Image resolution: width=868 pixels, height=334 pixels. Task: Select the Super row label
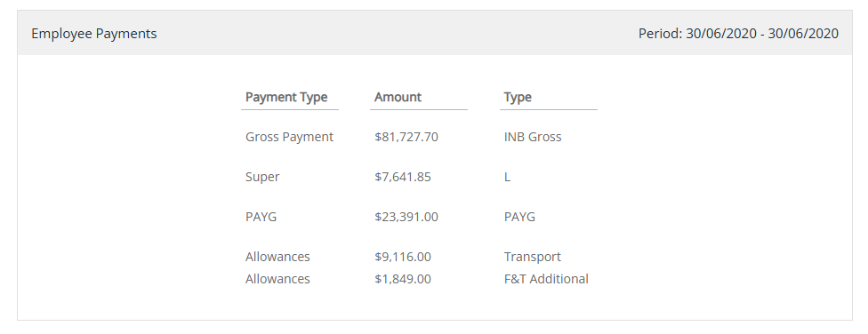pos(262,177)
